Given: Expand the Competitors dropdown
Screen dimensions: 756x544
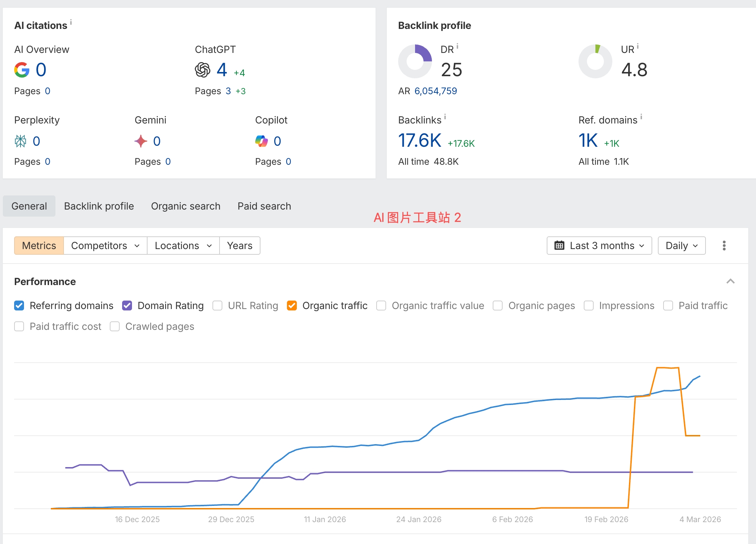Looking at the screenshot, I should pos(105,246).
